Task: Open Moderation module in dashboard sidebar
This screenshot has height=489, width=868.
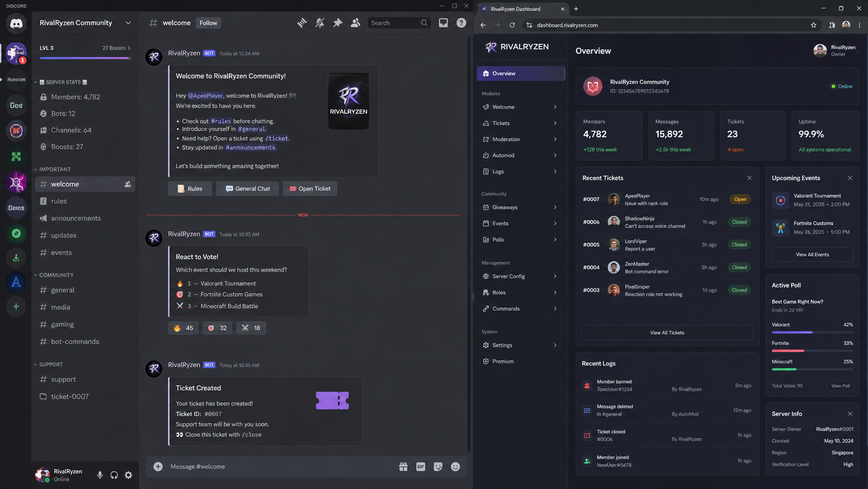Action: tap(521, 139)
